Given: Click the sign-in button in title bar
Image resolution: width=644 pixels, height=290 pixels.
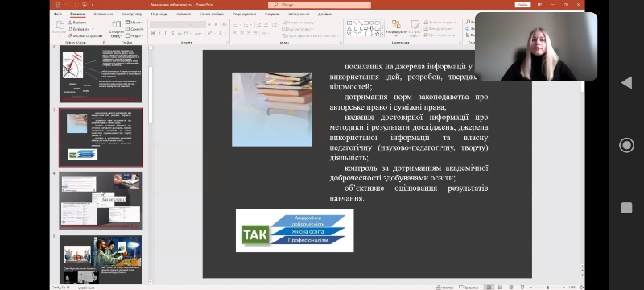Looking at the screenshot, I should [522, 5].
